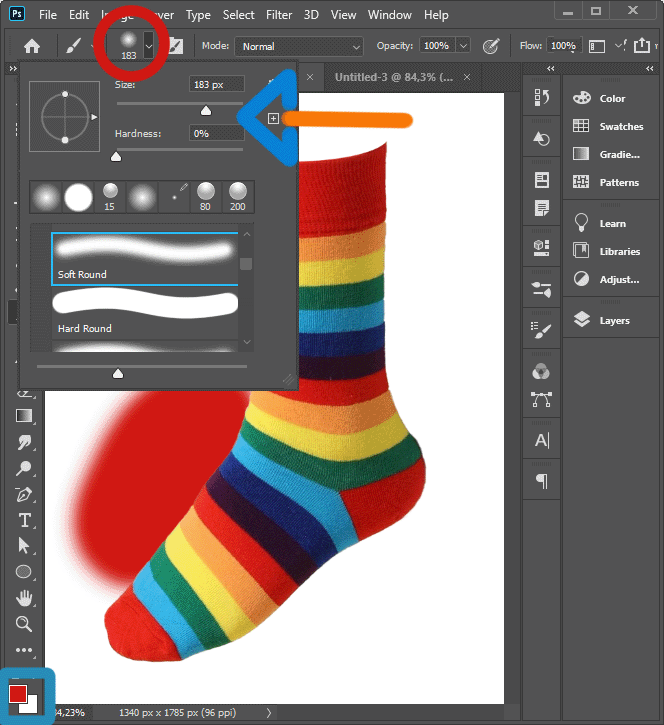Open the Brushes panel icon
Viewport: 664px width, 725px height.
(x=541, y=289)
